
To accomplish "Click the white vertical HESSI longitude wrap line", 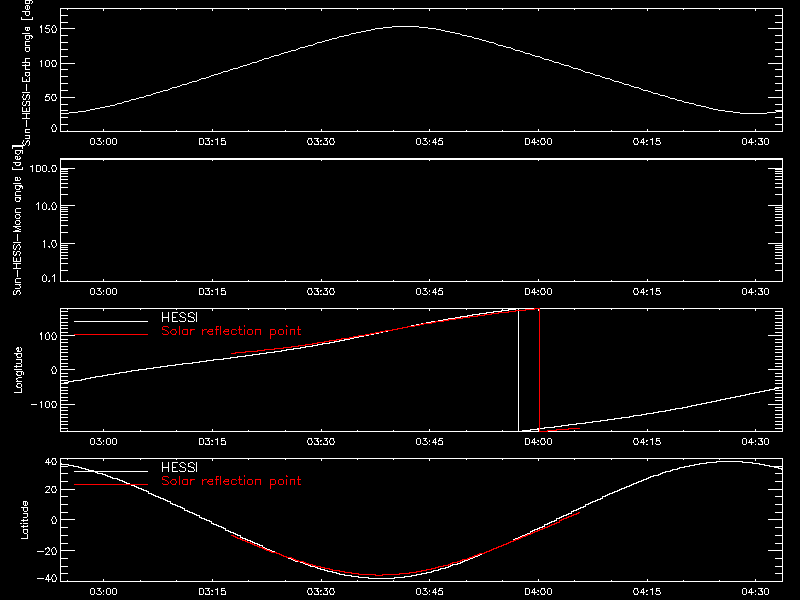I will point(518,370).
